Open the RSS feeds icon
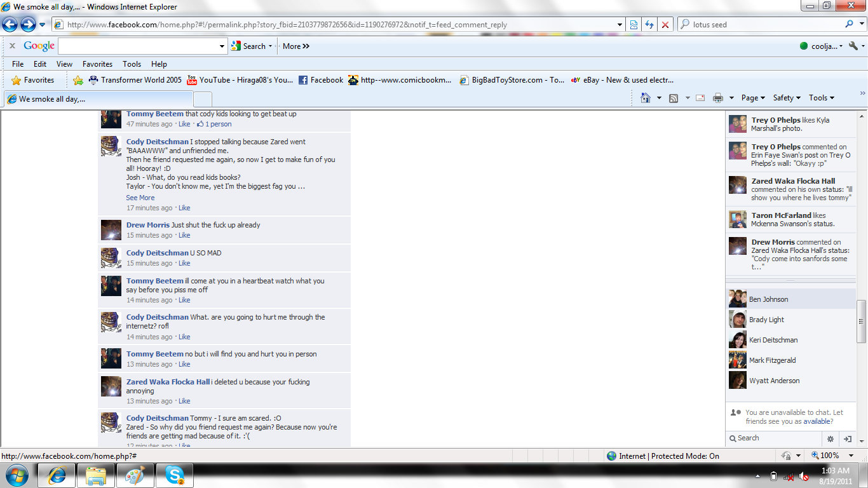This screenshot has height=488, width=868. pyautogui.click(x=674, y=98)
